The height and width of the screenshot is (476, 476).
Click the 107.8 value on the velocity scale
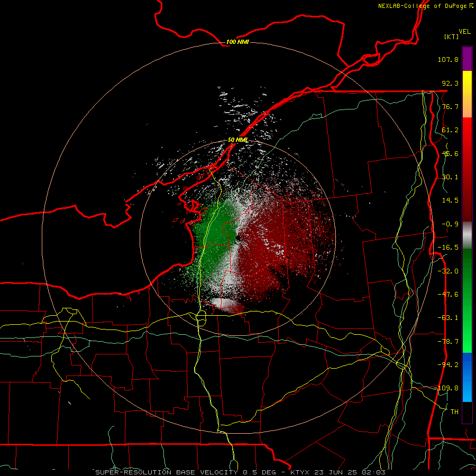448,59
